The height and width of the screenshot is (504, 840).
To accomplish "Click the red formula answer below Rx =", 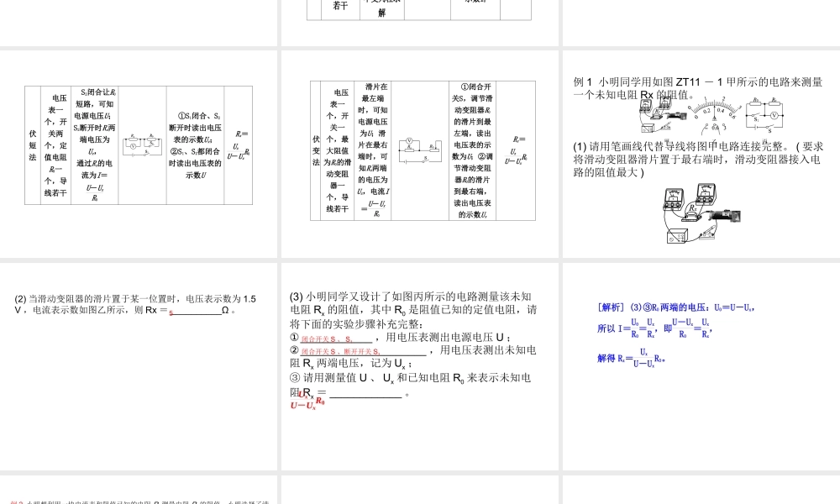I will tap(307, 400).
